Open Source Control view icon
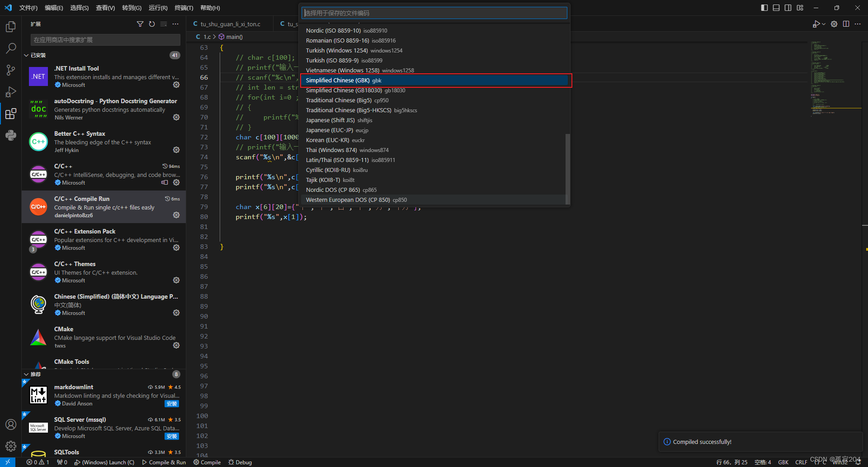The height and width of the screenshot is (467, 868). click(x=11, y=70)
